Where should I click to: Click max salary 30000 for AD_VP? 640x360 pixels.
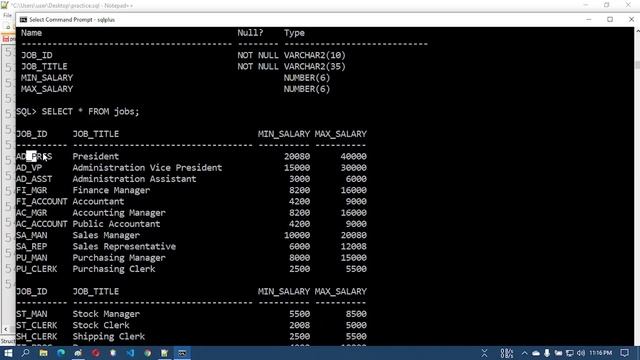[x=353, y=168]
